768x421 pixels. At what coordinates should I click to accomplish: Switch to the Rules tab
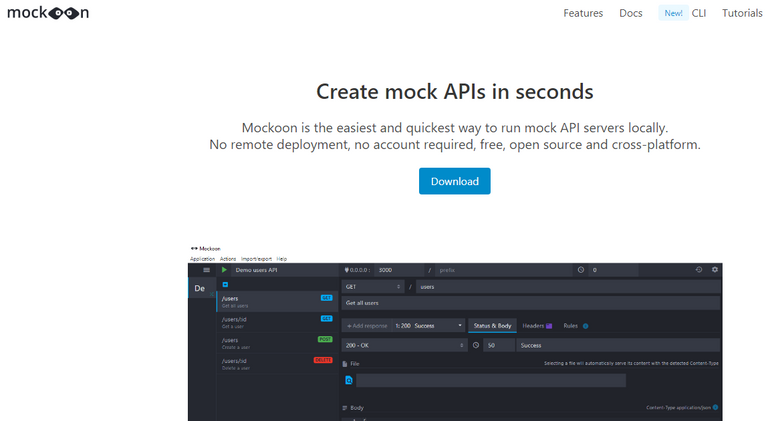click(x=571, y=326)
